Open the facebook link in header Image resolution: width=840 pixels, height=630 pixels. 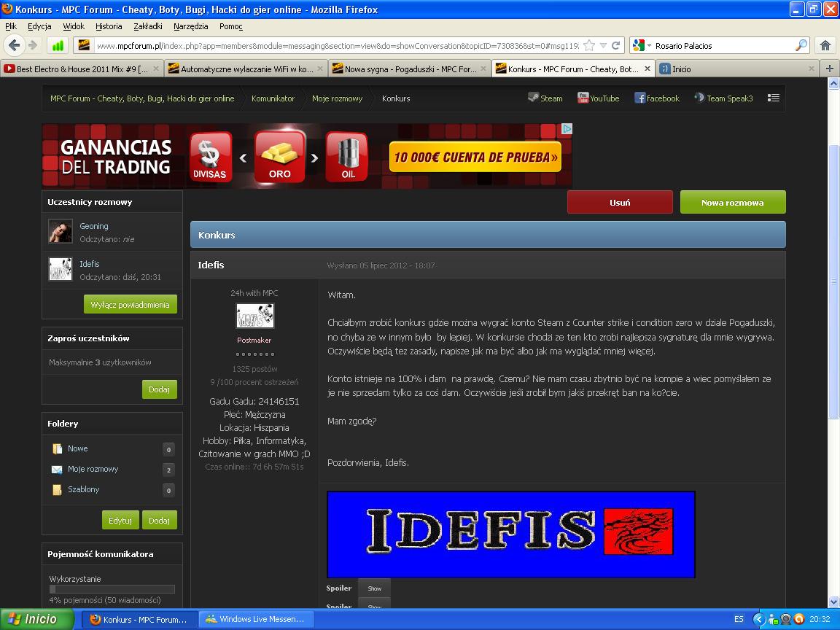(x=657, y=98)
